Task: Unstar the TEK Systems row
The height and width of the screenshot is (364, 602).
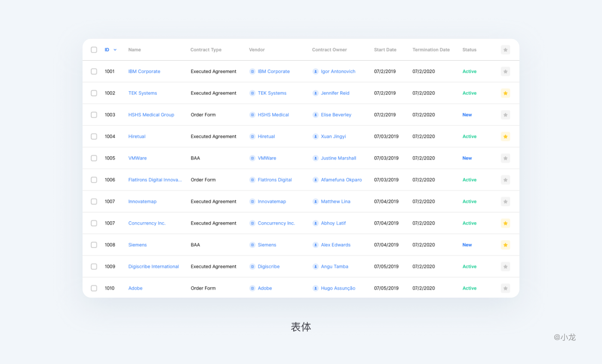Action: (505, 93)
